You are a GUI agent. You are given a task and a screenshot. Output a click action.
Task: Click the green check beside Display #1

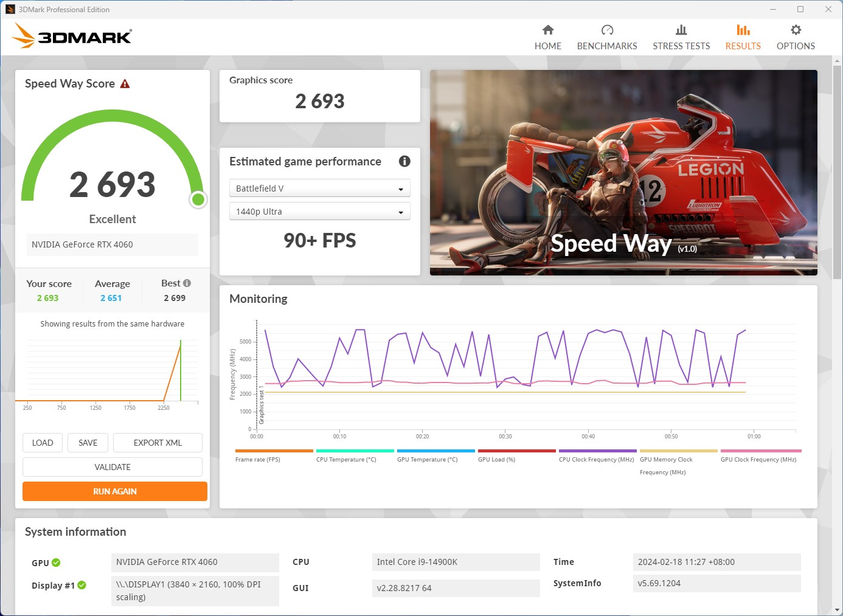(x=82, y=585)
